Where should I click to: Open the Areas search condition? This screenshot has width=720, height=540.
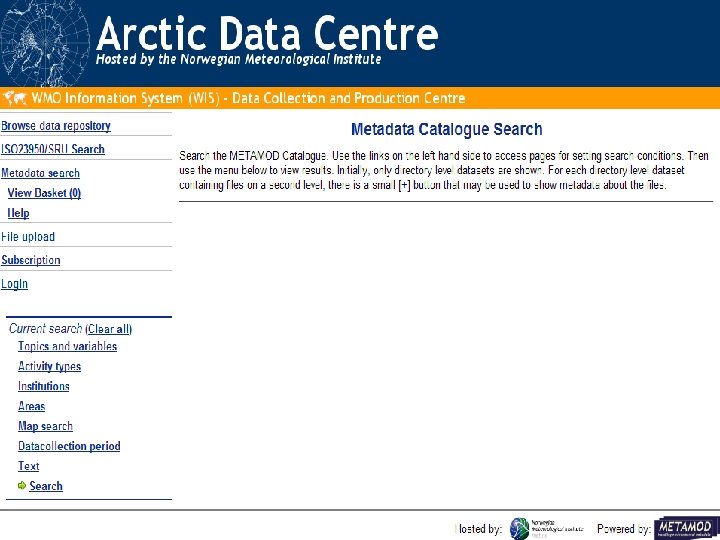click(x=31, y=407)
